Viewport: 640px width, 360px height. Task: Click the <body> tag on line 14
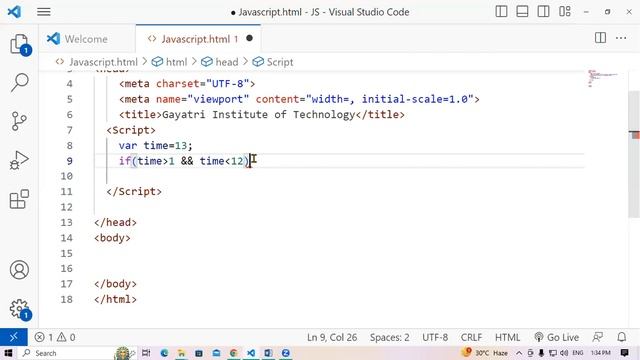[112, 238]
